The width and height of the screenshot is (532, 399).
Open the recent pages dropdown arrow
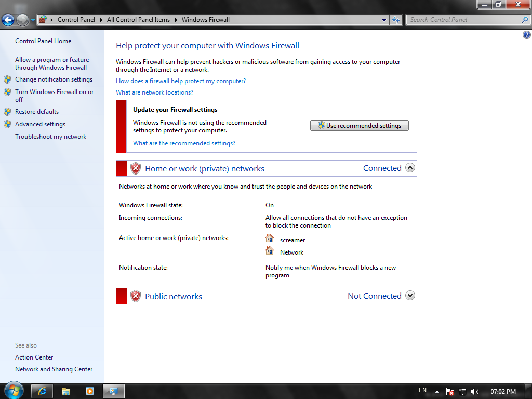[33, 20]
